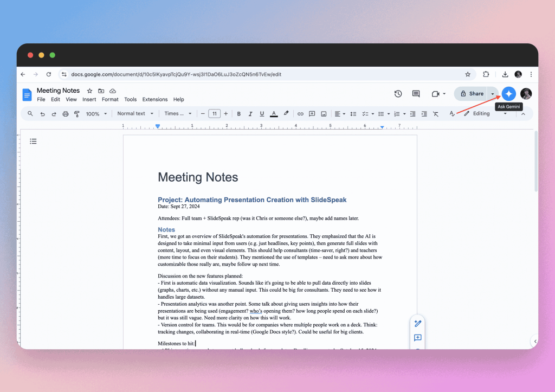
Task: Click the Share button
Action: coord(472,94)
